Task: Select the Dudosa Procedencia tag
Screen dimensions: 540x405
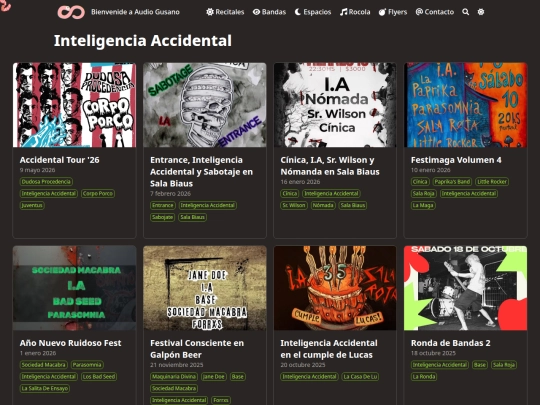Action: tap(46, 182)
